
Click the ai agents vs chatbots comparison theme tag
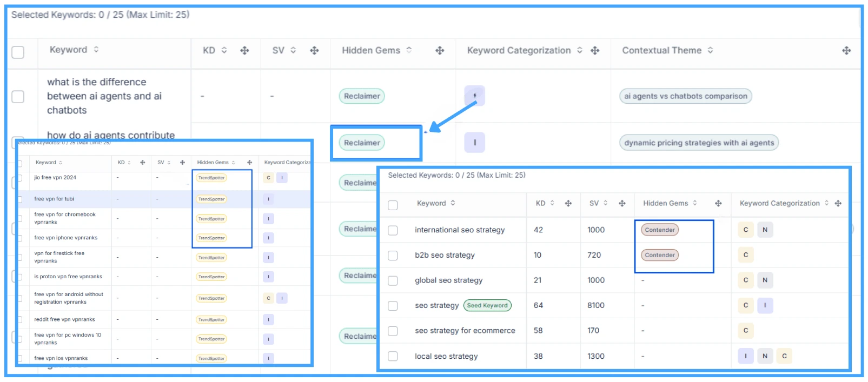(x=685, y=96)
